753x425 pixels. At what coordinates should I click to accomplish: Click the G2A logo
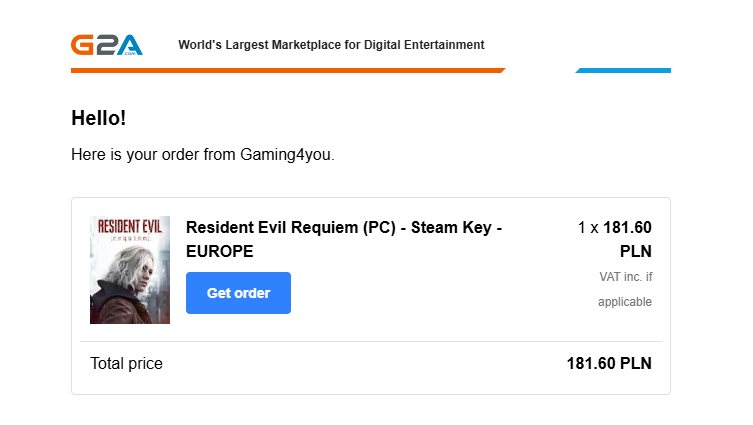[106, 45]
